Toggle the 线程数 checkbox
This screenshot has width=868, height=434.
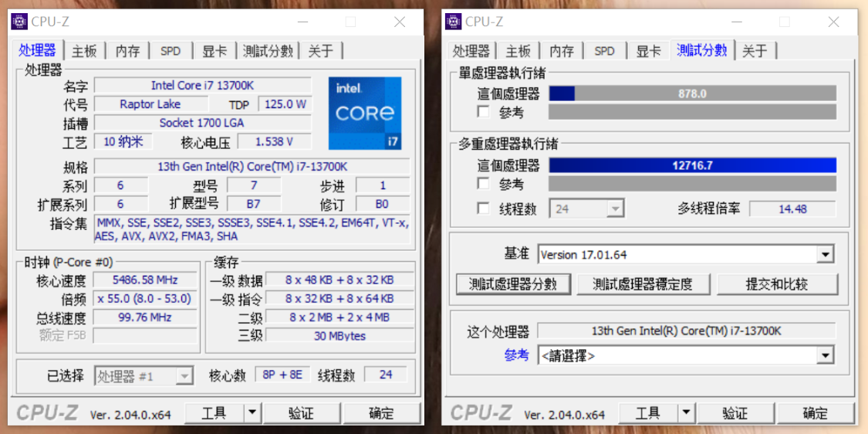(x=483, y=209)
